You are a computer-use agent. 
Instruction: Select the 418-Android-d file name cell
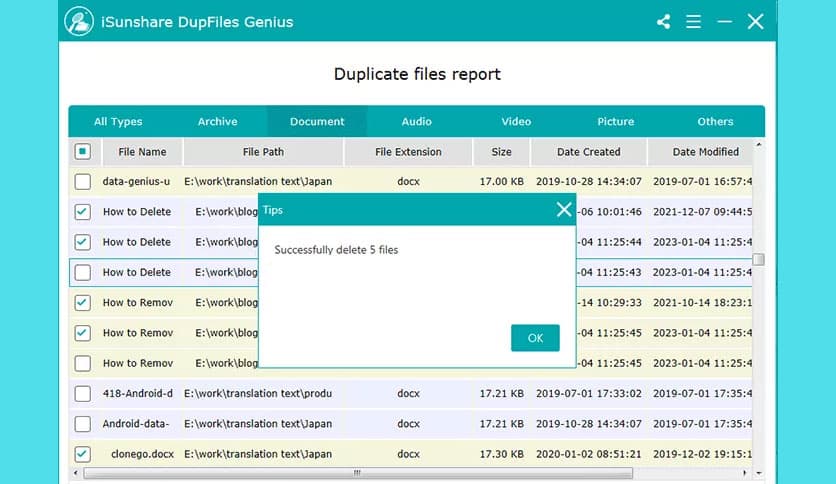point(138,394)
